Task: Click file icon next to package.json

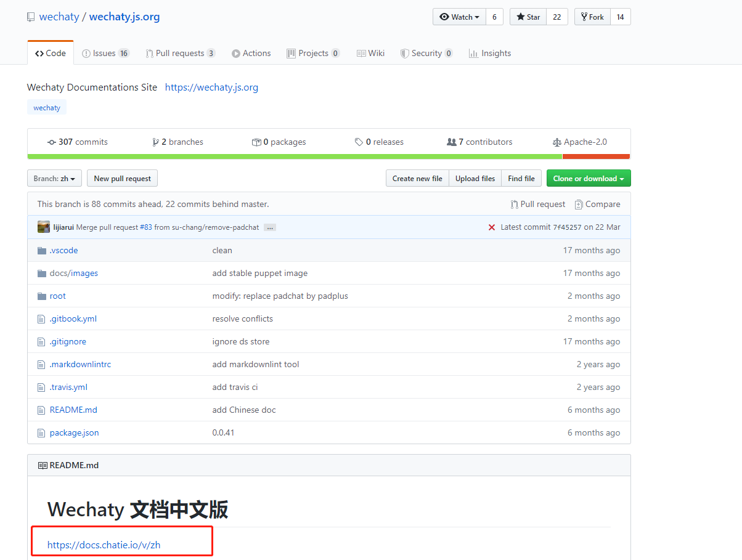Action: pyautogui.click(x=41, y=432)
